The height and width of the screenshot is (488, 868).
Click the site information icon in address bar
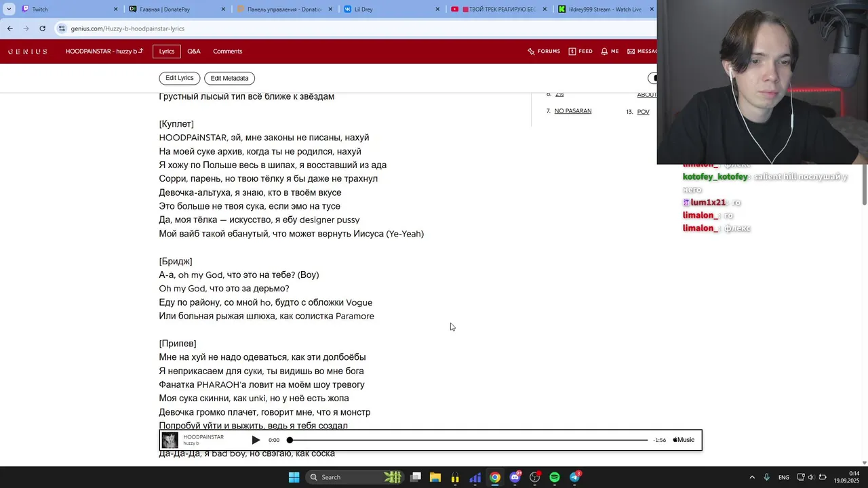tap(62, 28)
